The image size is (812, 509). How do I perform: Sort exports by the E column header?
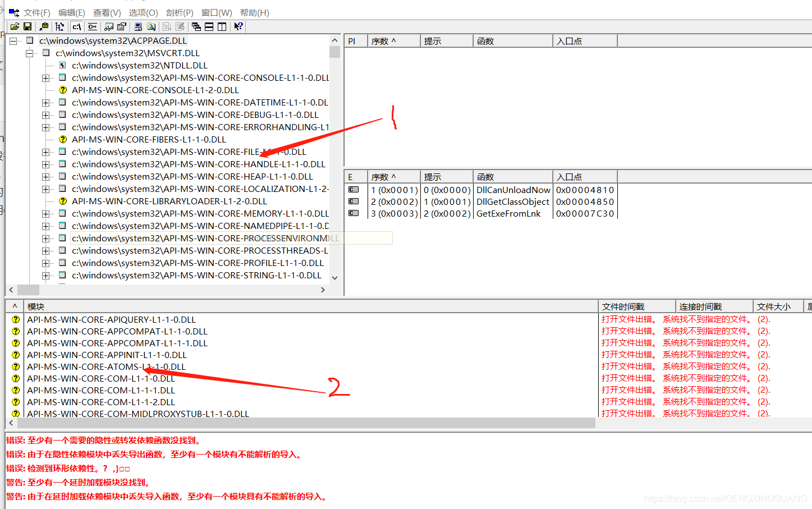coord(356,177)
